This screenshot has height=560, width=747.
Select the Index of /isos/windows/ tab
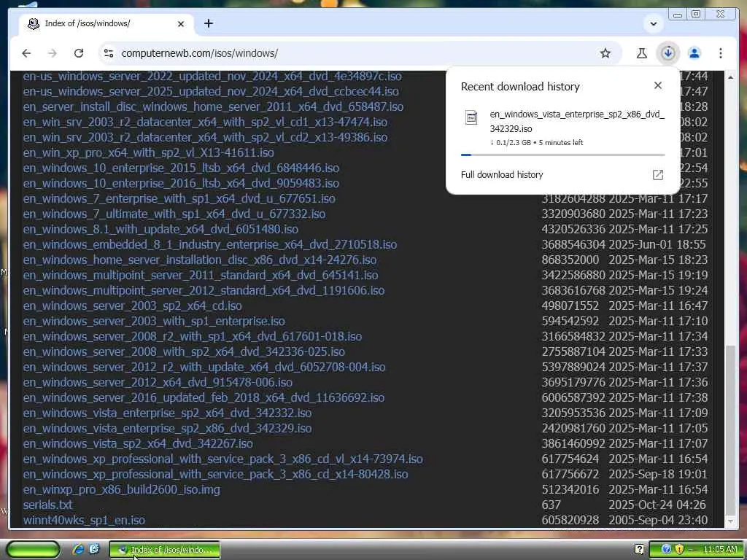(x=106, y=24)
